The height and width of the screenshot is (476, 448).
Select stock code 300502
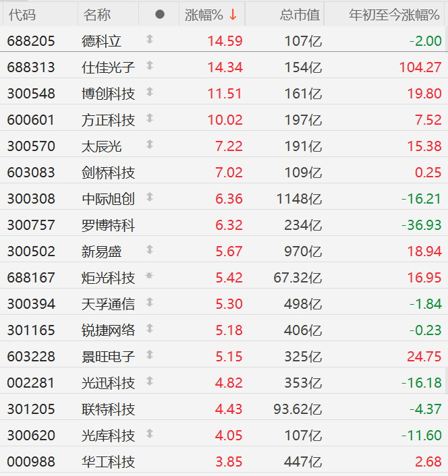(31, 251)
